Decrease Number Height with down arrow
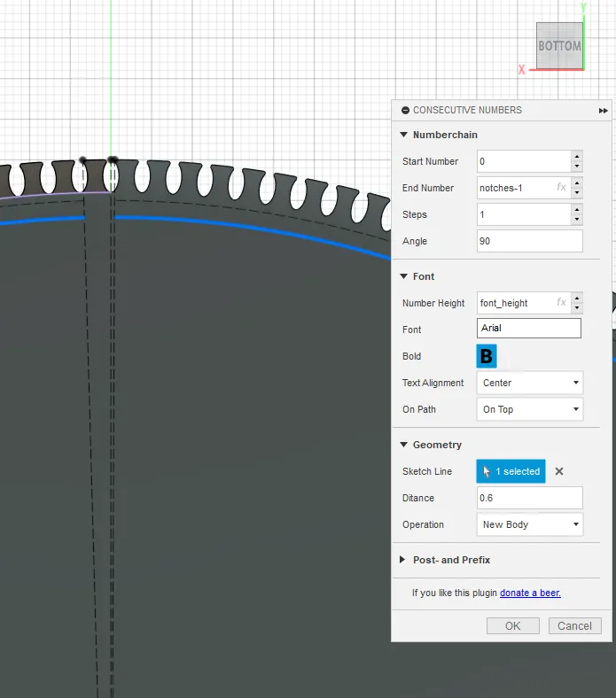Screen dimensions: 616x698 pos(577,307)
